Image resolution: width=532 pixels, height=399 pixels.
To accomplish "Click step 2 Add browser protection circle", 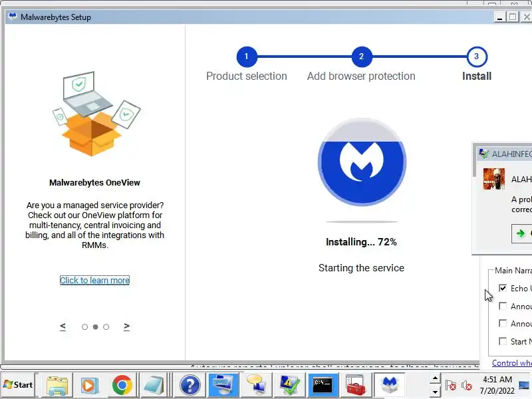I will pyautogui.click(x=361, y=57).
